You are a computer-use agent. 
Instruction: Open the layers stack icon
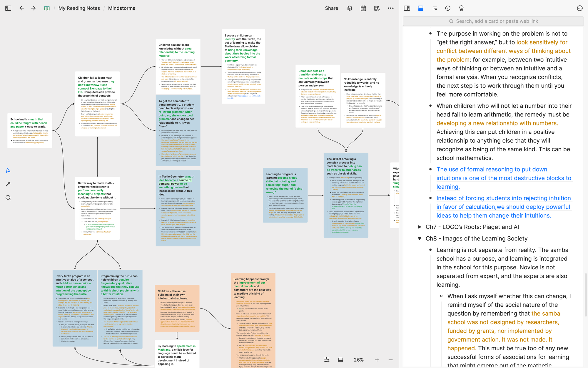point(350,8)
